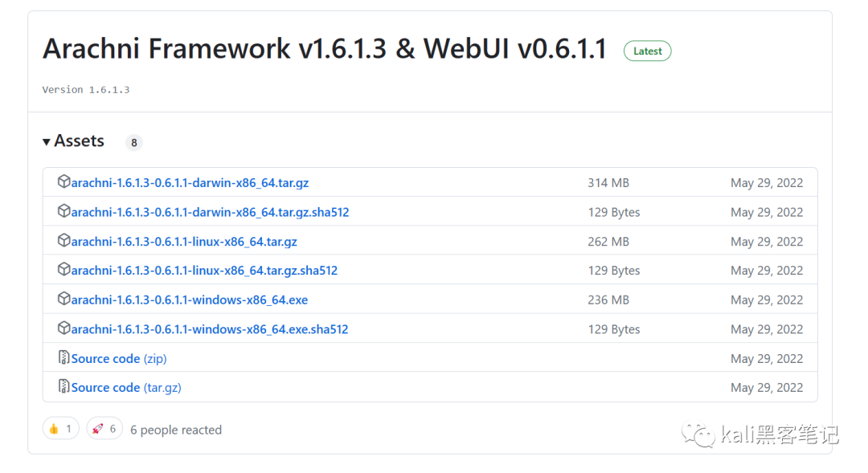Click package icon beside windows exe asset
The width and height of the screenshot is (868, 473).
pos(63,300)
